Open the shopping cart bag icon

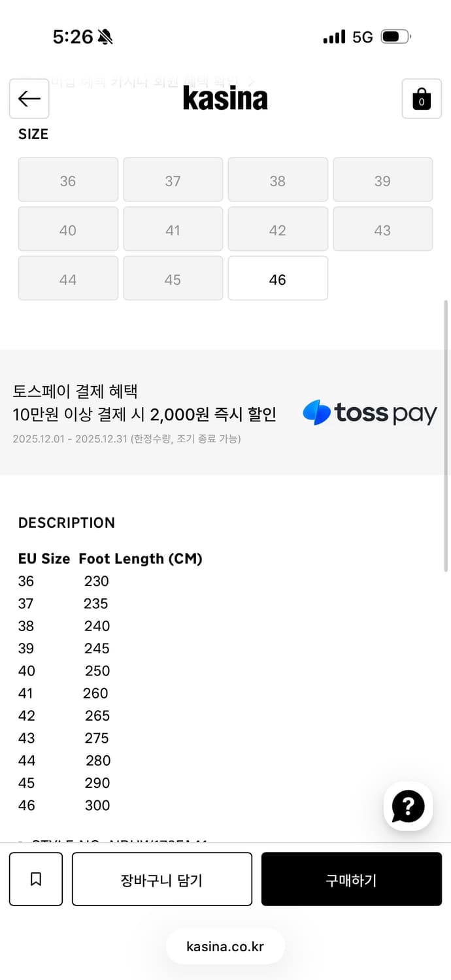tap(422, 99)
